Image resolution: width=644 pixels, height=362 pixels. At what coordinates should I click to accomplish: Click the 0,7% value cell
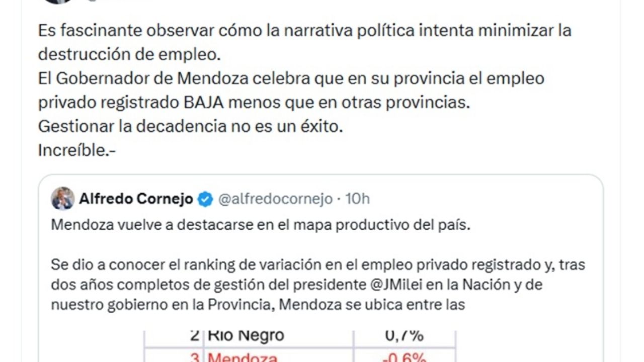pyautogui.click(x=405, y=335)
